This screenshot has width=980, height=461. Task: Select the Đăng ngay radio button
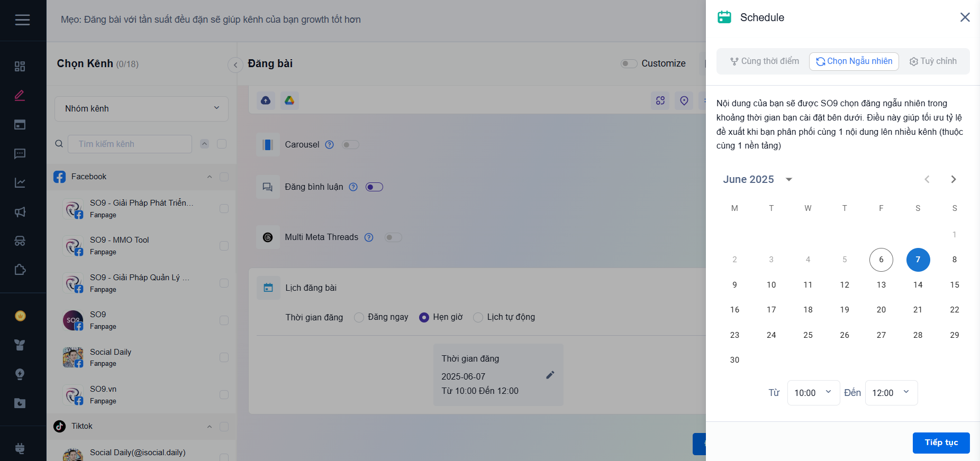[359, 317]
